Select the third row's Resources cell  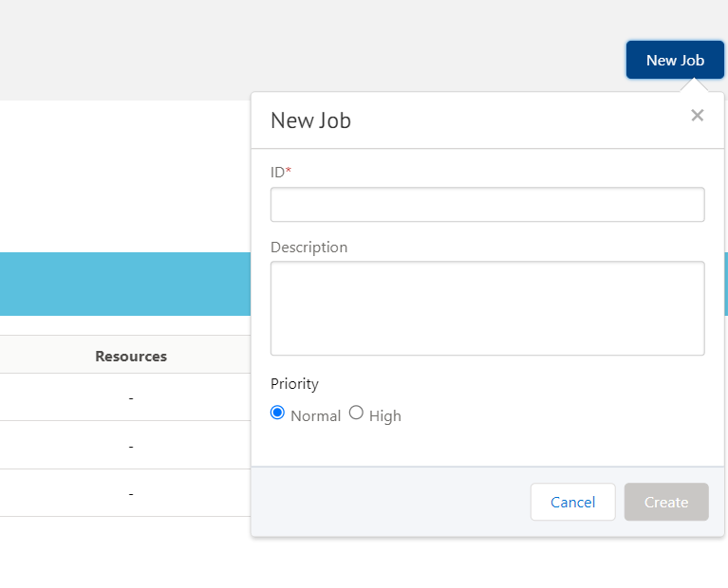click(131, 493)
